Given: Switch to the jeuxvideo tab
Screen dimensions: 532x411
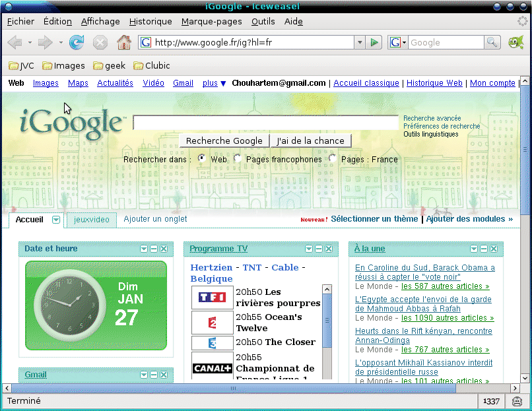Looking at the screenshot, I should click(92, 220).
